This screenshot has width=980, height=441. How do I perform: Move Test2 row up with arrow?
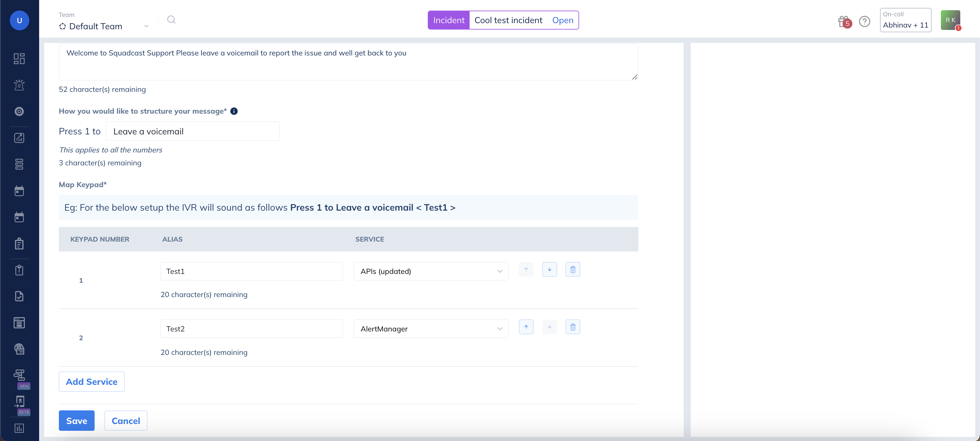[526, 327]
